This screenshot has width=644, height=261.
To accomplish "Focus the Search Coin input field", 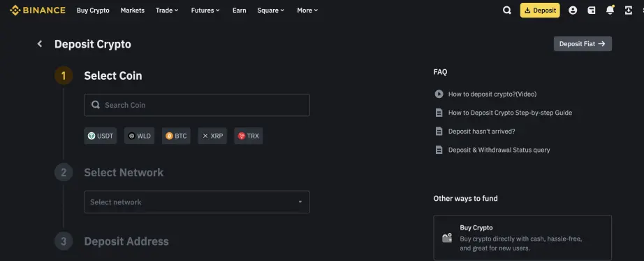I will tap(197, 105).
